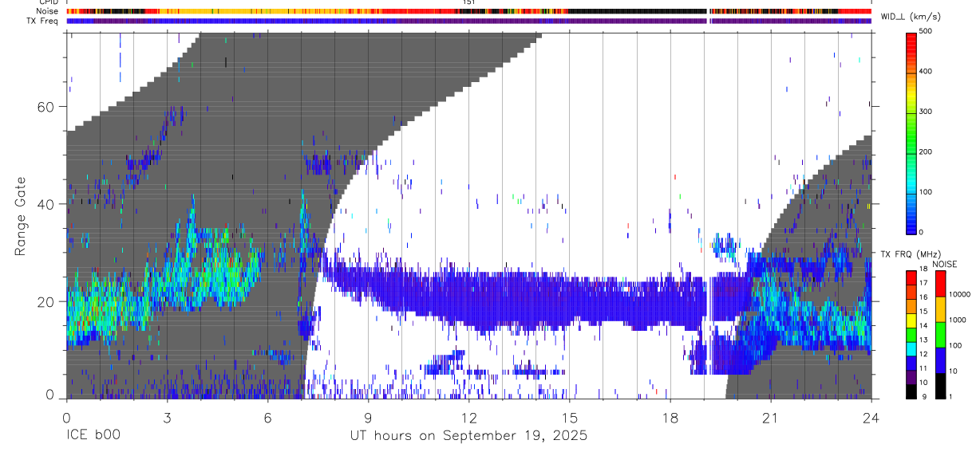Click the black bottom segment of TX FRQ bar
This screenshot has width=980, height=452.
coord(911,390)
